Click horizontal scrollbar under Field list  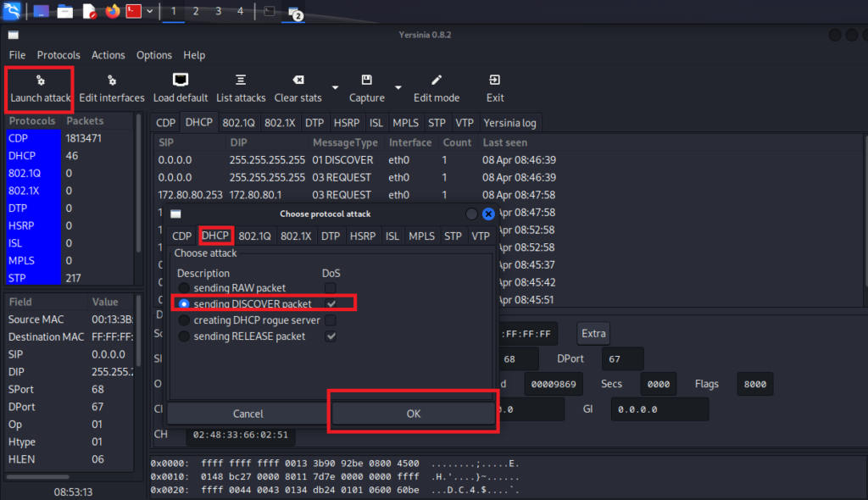[x=37, y=476]
